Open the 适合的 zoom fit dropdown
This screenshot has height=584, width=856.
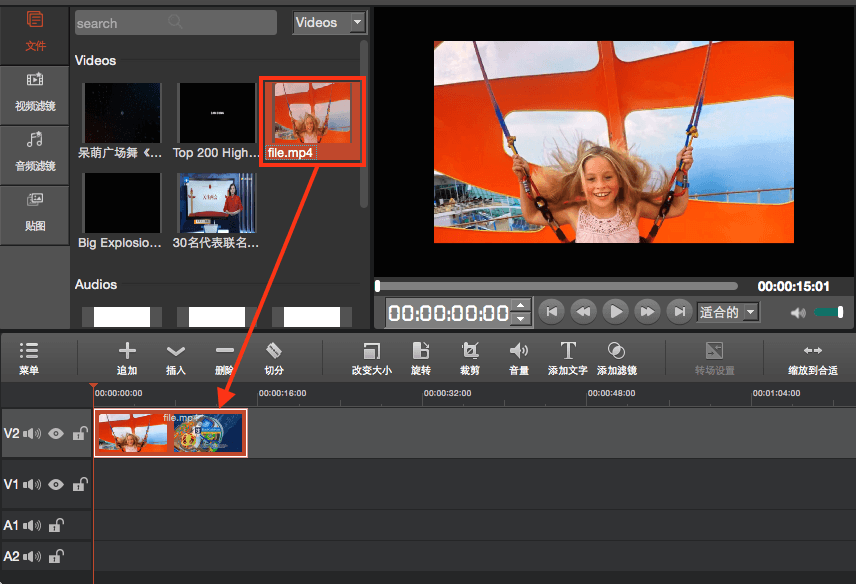click(x=728, y=312)
